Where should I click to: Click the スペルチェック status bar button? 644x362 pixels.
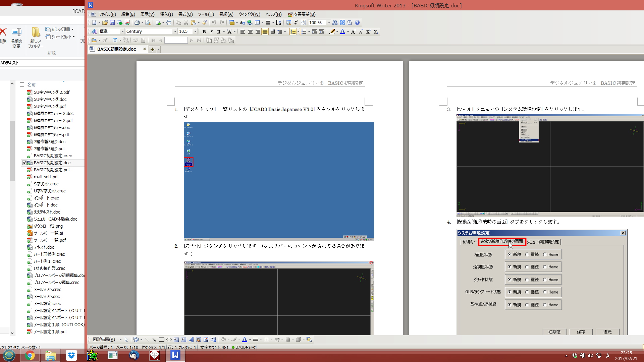tap(244, 347)
